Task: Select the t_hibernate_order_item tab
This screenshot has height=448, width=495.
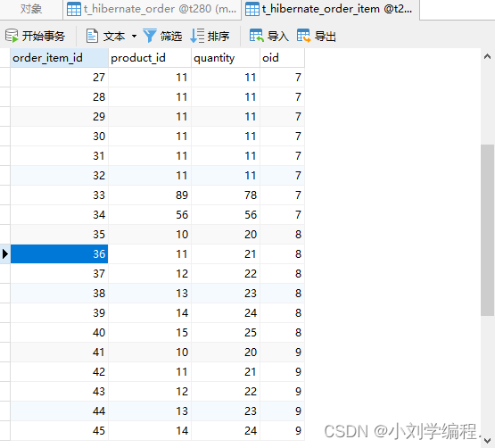Action: pyautogui.click(x=331, y=9)
